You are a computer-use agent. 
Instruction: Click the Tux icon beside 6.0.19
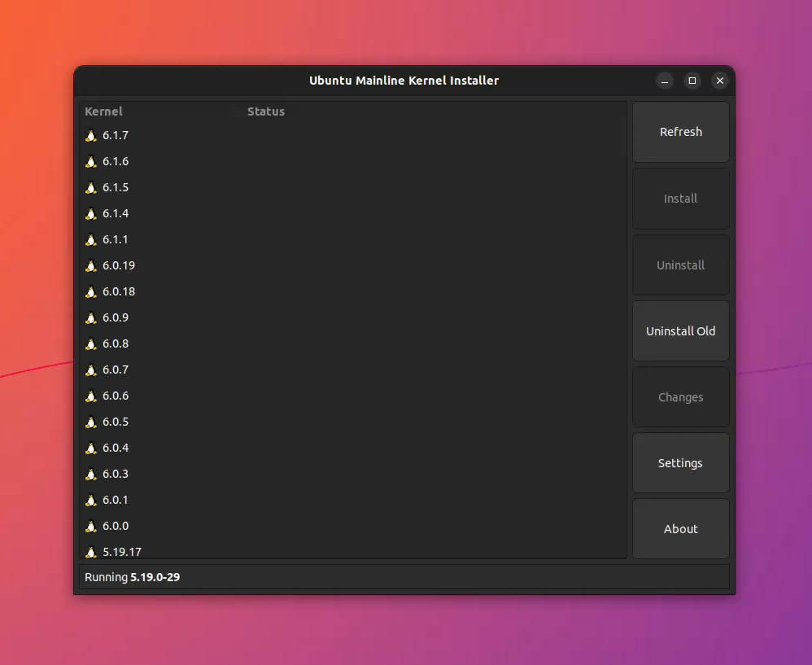(x=90, y=265)
